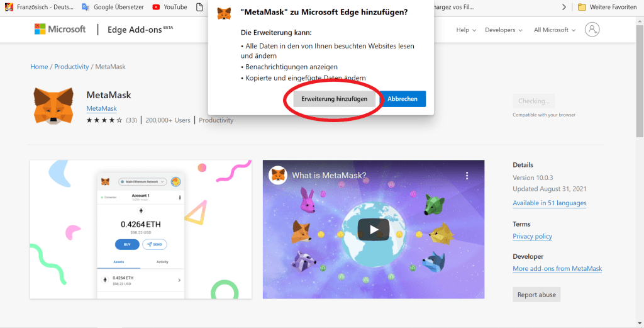Viewport: 644px width, 328px height.
Task: Open the Privacy policy link
Action: pos(532,236)
